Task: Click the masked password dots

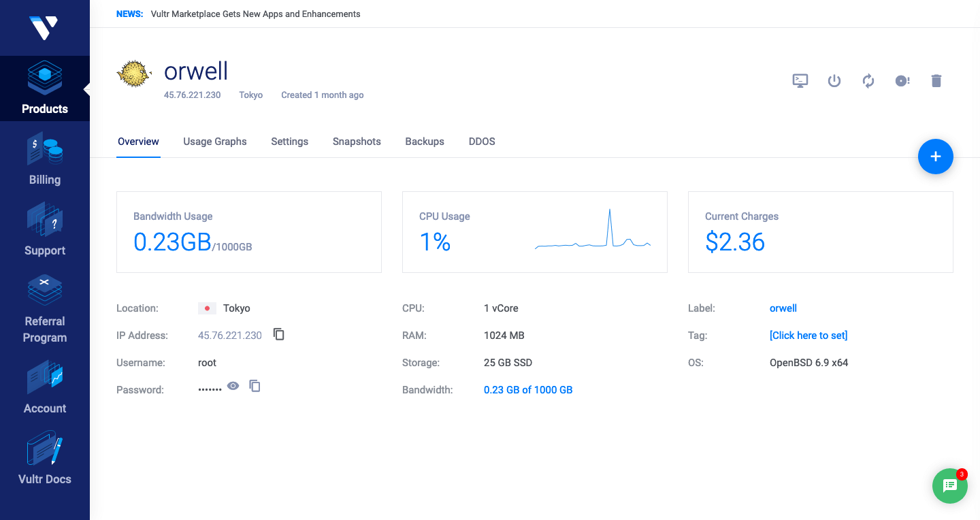Action: point(210,390)
